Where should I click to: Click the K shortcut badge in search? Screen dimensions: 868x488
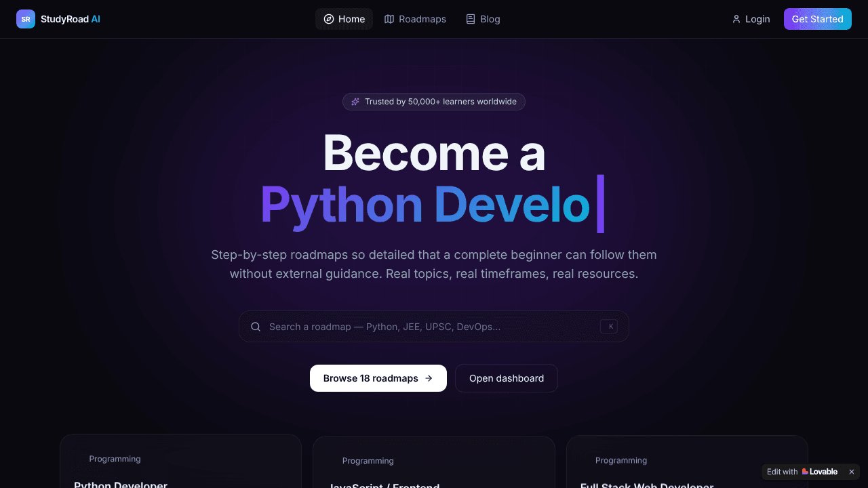click(609, 327)
